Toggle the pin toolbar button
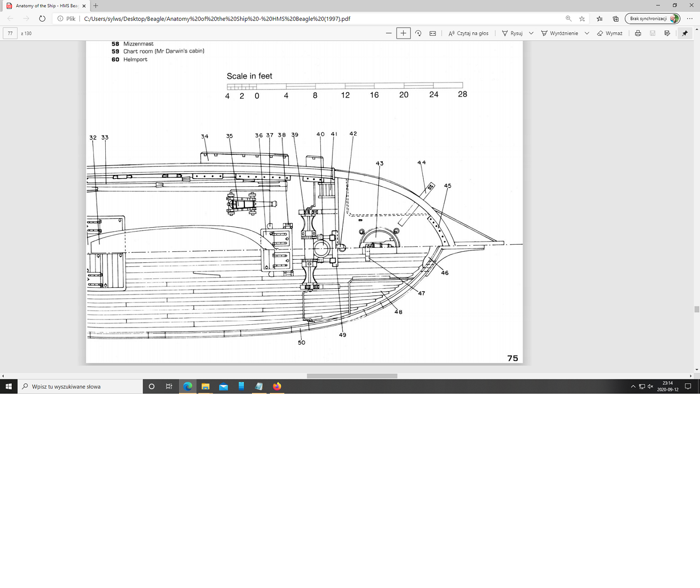Viewport: 700px width, 588px height. coord(685,33)
